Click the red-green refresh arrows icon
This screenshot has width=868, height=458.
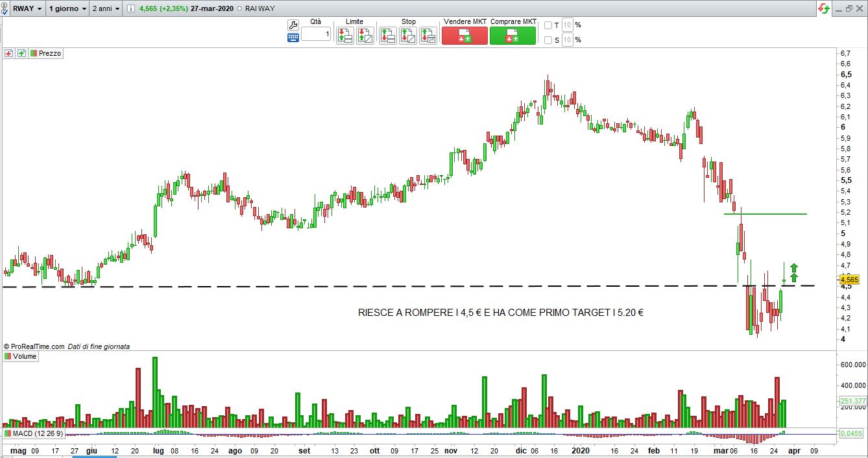tap(823, 8)
